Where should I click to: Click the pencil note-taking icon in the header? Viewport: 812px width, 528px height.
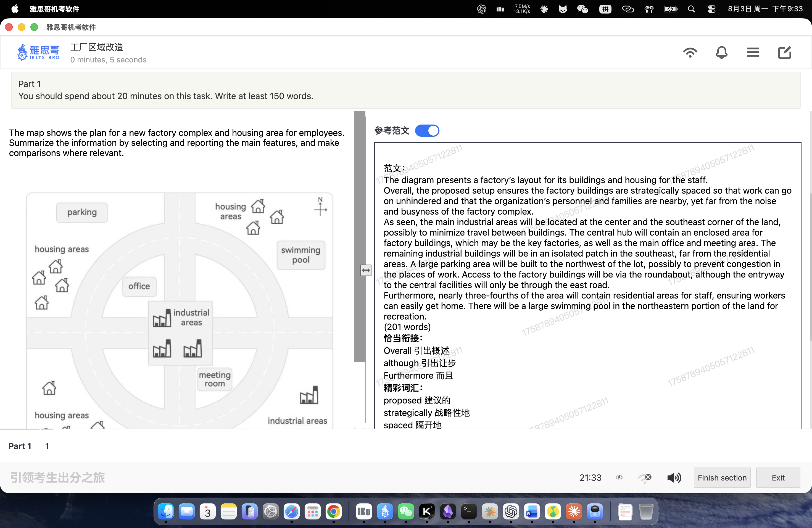click(x=784, y=52)
